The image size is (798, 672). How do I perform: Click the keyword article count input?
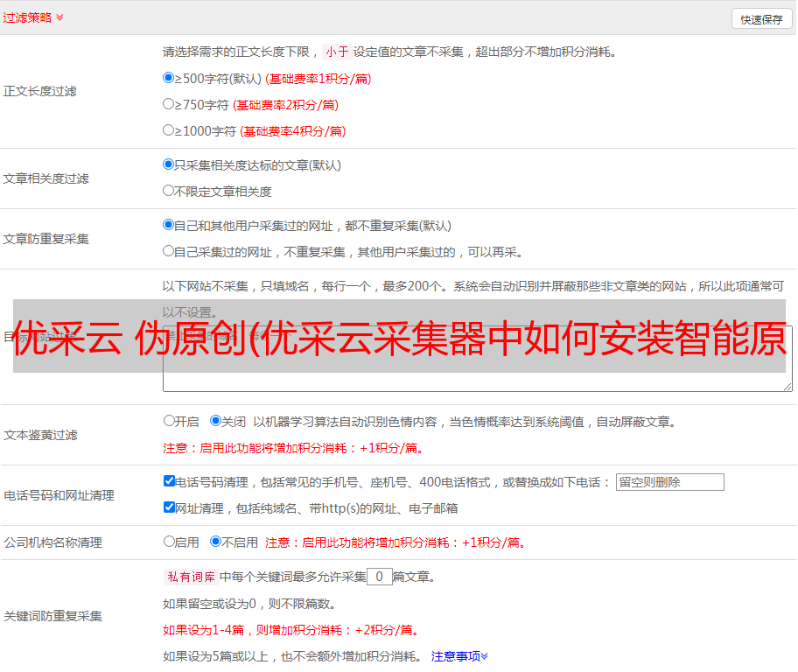(x=379, y=577)
